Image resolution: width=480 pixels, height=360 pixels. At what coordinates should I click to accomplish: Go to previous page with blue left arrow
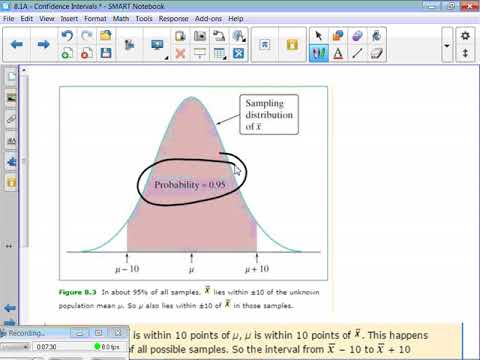point(17,44)
